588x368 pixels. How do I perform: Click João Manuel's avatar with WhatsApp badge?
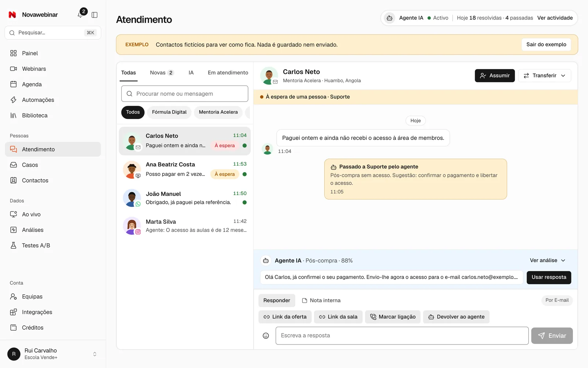[132, 198]
